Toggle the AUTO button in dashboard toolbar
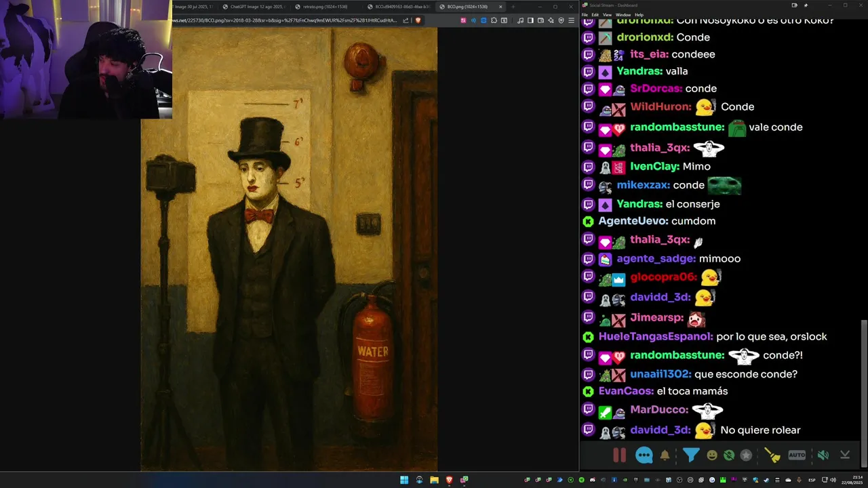 [797, 455]
